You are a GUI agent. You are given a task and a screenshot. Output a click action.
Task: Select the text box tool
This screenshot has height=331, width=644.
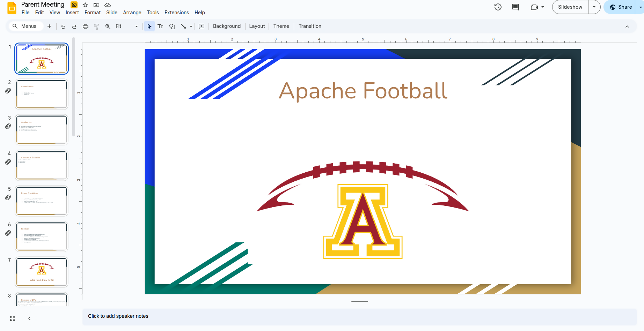[161, 26]
